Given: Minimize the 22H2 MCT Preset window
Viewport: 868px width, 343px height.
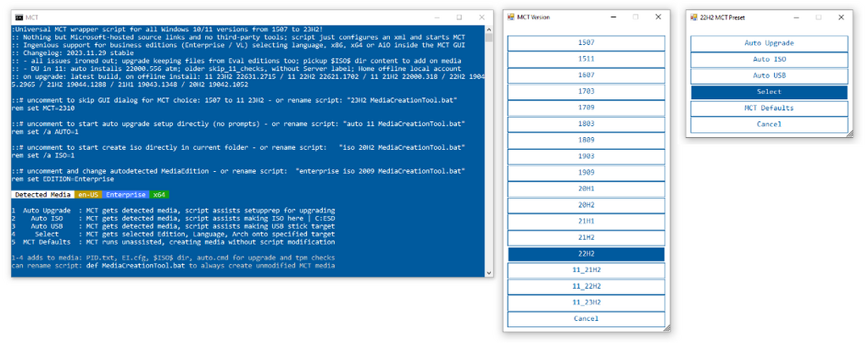Looking at the screenshot, I should [x=797, y=17].
